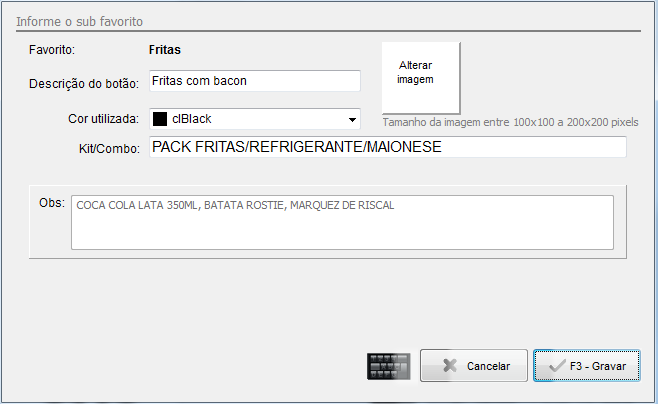
Task: Click the Obs label
Action: (52, 203)
